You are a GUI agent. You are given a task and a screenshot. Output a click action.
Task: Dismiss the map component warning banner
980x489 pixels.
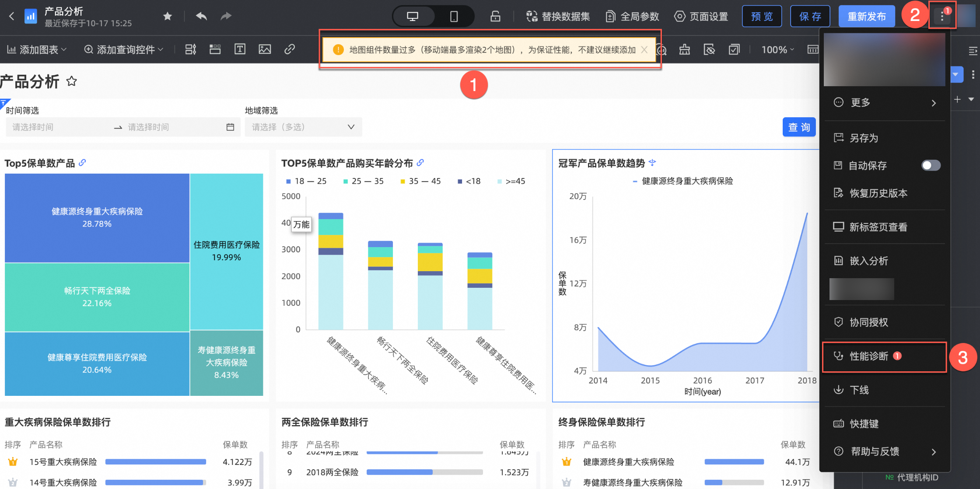pos(644,50)
